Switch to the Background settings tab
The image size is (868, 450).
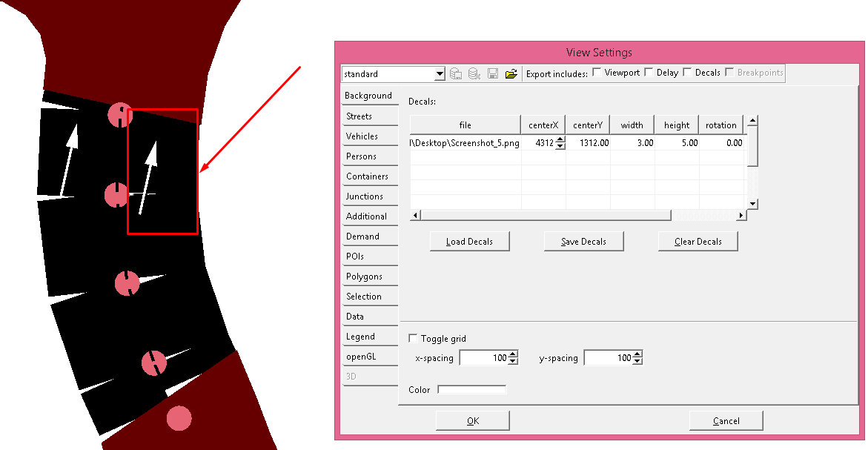coord(369,96)
